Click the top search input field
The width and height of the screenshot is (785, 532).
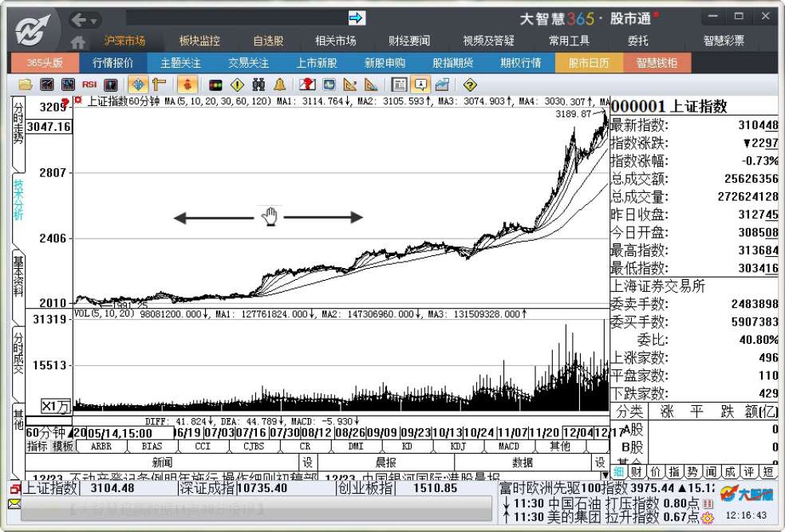point(237,18)
